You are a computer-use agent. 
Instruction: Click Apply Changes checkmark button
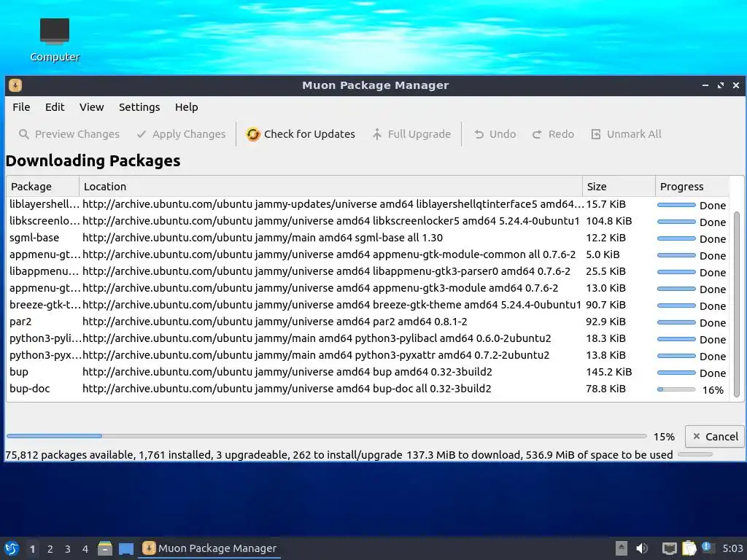pyautogui.click(x=181, y=134)
